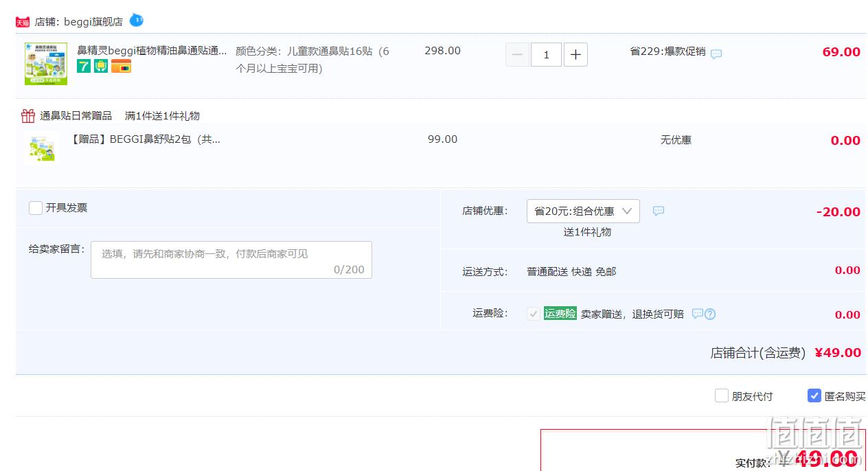The width and height of the screenshot is (868, 471).
Task: Click the green 运费险 badge
Action: tap(560, 314)
